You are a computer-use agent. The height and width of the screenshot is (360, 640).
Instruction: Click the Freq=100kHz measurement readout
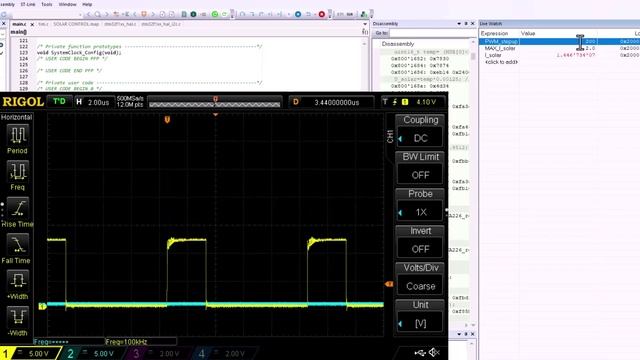[127, 342]
